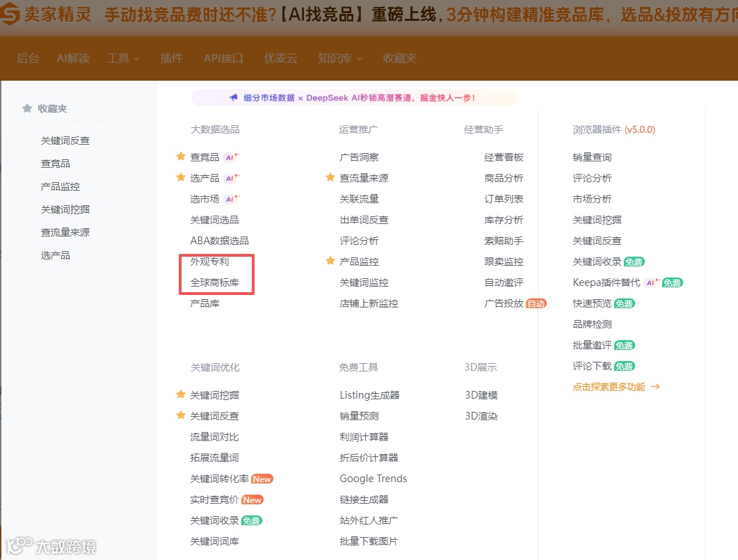Open 批量下载图片 tool

coord(369,541)
